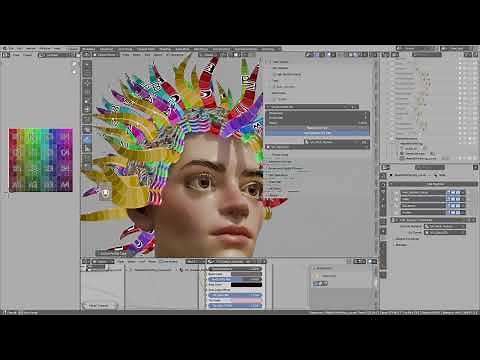The width and height of the screenshot is (480, 360).
Task: Open the Properties editor type selector
Action: [386, 167]
